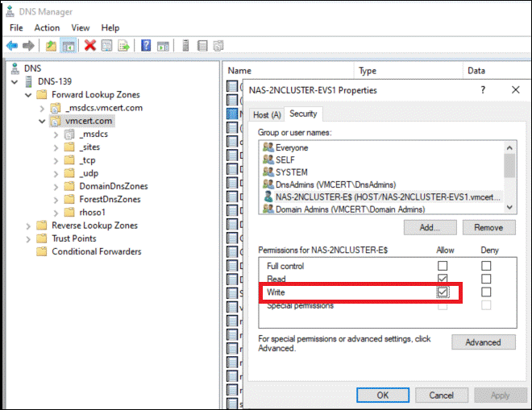Expand Reverse Lookup Zones node
The height and width of the screenshot is (410, 532).
pos(28,226)
